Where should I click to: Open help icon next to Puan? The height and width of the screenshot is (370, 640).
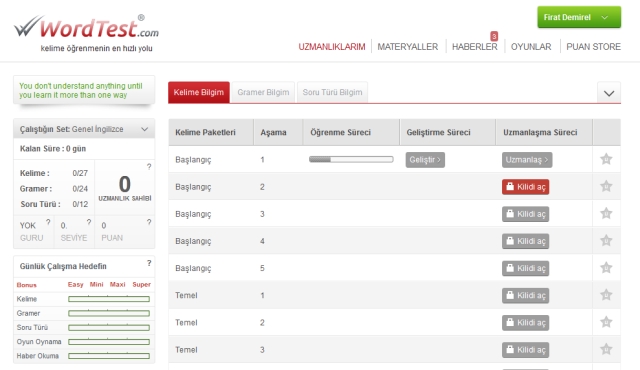149,222
